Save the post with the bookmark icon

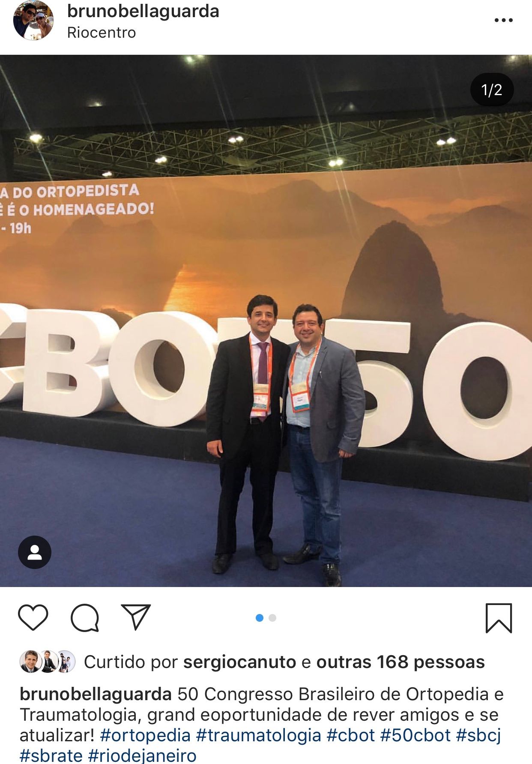pyautogui.click(x=499, y=618)
